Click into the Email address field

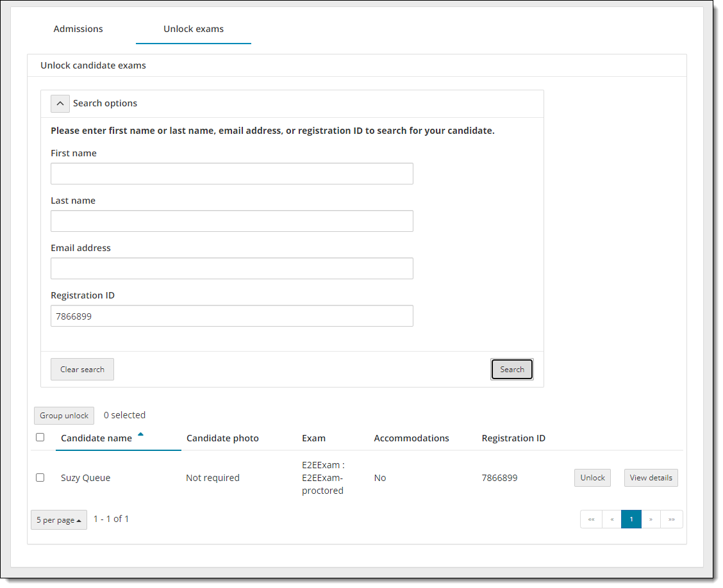(x=232, y=268)
